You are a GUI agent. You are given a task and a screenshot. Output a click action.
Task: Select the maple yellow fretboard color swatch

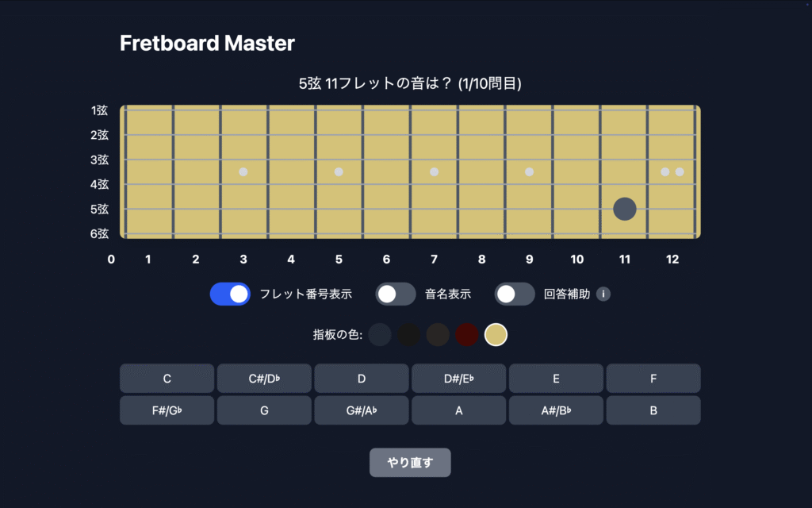coord(496,335)
